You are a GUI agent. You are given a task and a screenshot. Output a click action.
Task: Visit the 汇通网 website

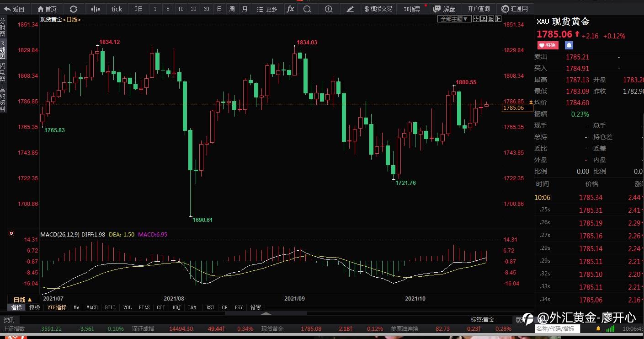pyautogui.click(x=515, y=9)
